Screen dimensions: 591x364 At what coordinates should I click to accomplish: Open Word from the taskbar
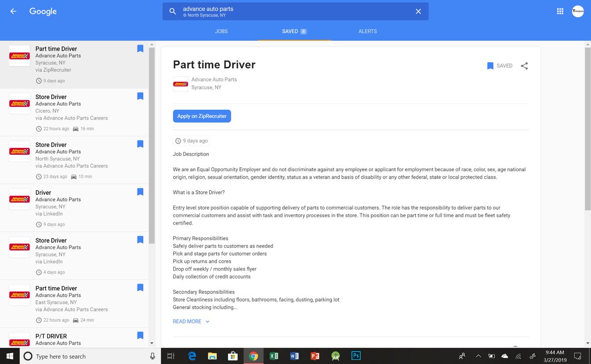click(x=295, y=356)
